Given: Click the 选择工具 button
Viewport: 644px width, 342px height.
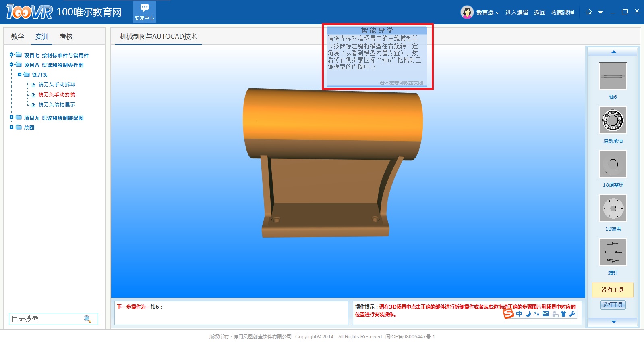Looking at the screenshot, I should tap(613, 305).
